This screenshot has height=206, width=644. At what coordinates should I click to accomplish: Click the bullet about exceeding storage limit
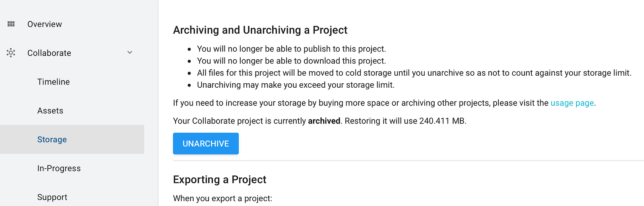pos(295,85)
